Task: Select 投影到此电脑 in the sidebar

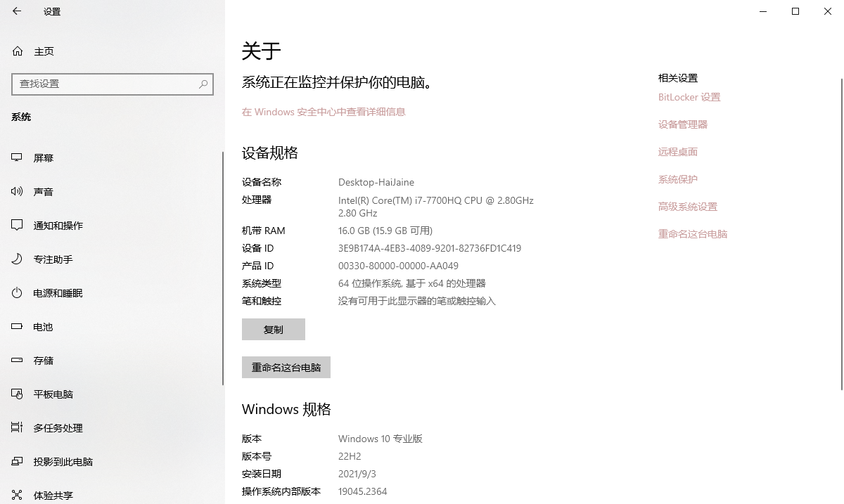Action: [113, 462]
